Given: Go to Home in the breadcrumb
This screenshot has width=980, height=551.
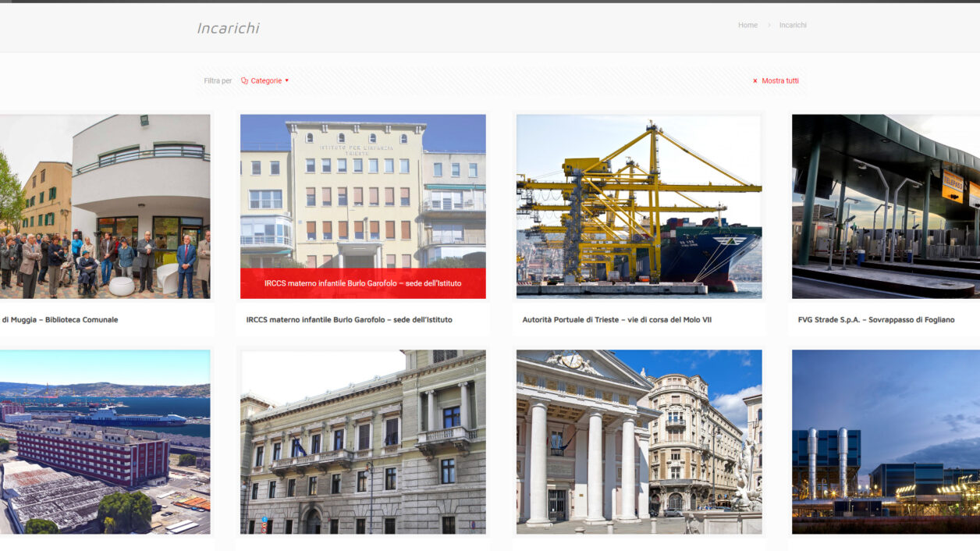Looking at the screenshot, I should tap(747, 25).
